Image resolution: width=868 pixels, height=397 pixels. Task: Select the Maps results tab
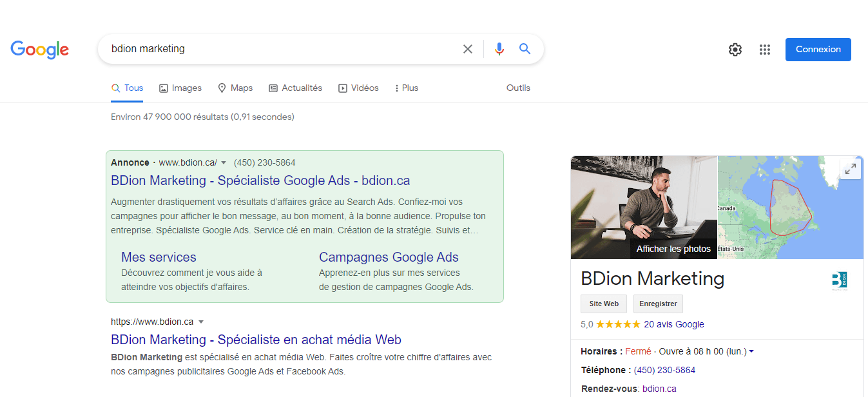pos(235,88)
